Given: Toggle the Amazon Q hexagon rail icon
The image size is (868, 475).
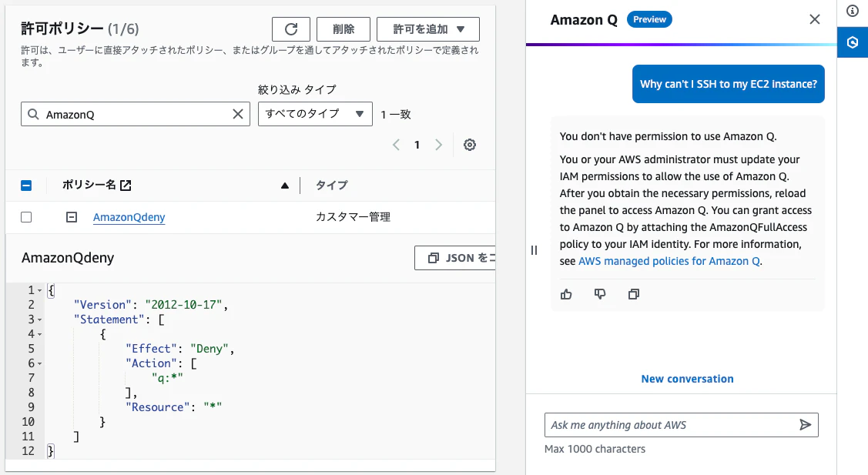Looking at the screenshot, I should coord(853,42).
